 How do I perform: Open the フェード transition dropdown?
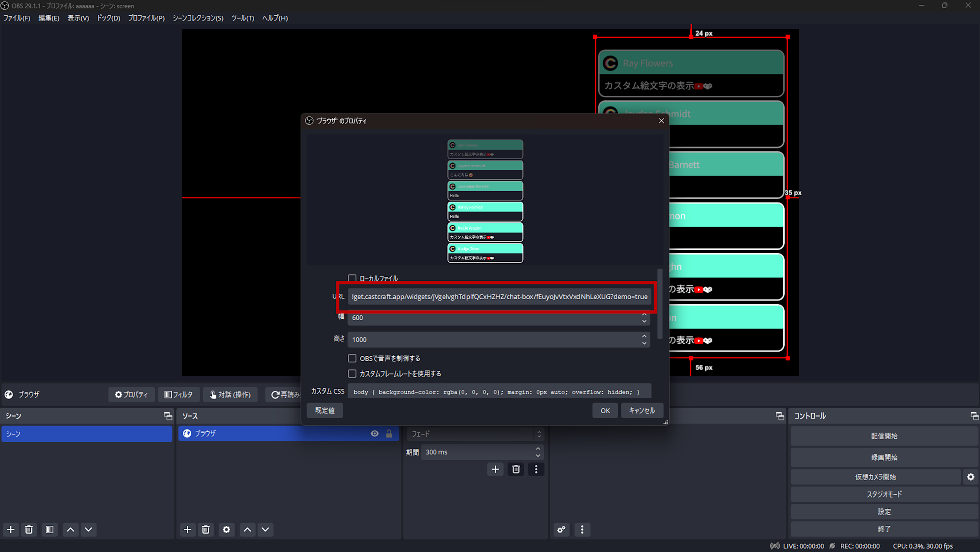(x=475, y=433)
